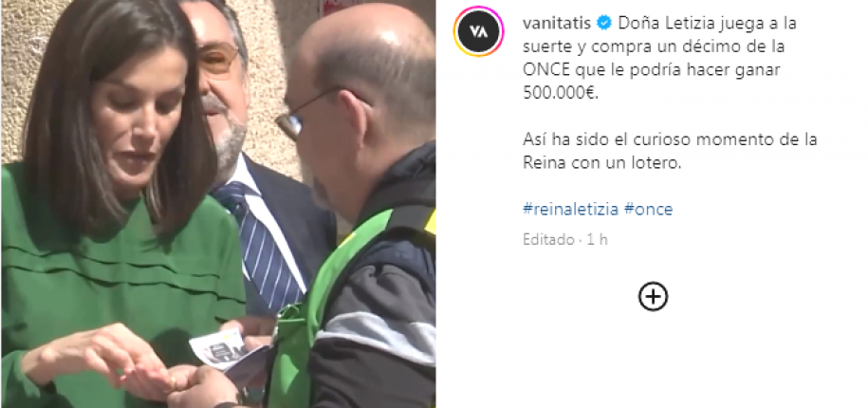Click the gold ring on the hand

tap(173, 382)
